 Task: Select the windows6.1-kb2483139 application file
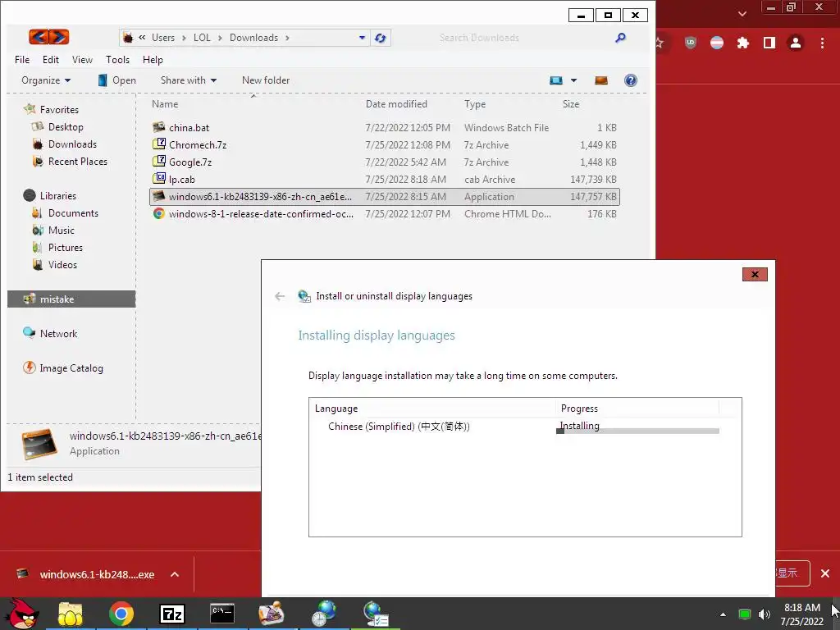pos(385,197)
